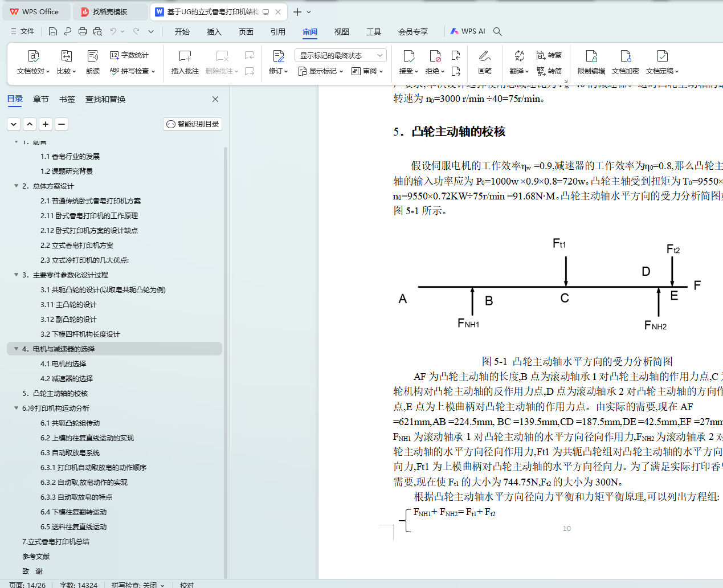
Task: Click the outline collapse-up arrow button
Action: click(x=30, y=124)
